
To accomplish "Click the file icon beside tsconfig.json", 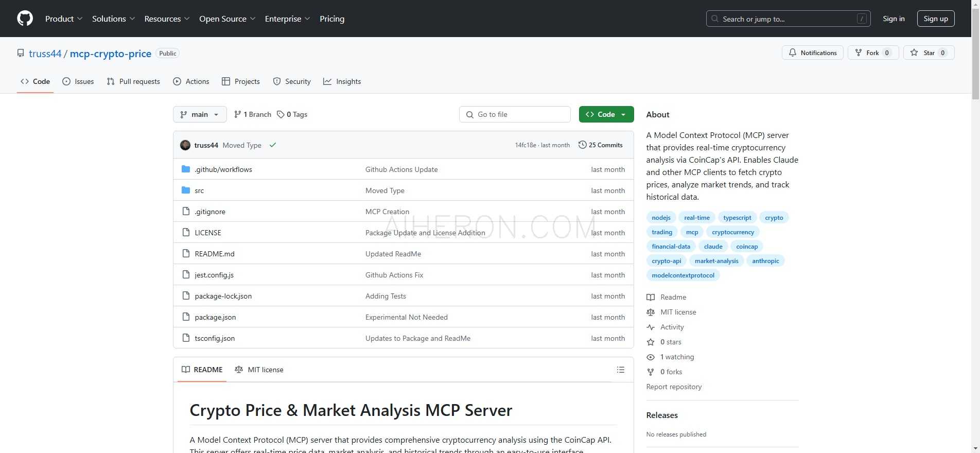I will [186, 338].
